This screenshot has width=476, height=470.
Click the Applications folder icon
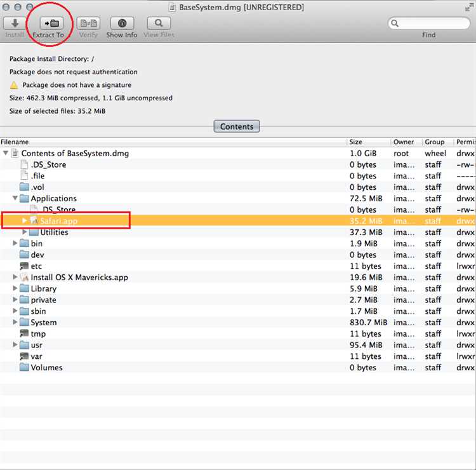(24, 198)
